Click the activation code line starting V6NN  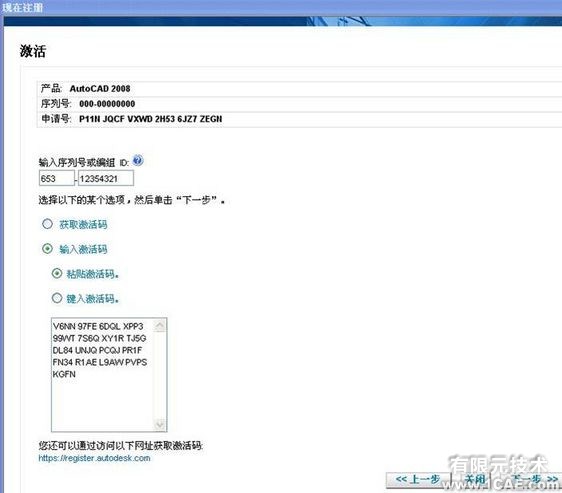(x=98, y=326)
